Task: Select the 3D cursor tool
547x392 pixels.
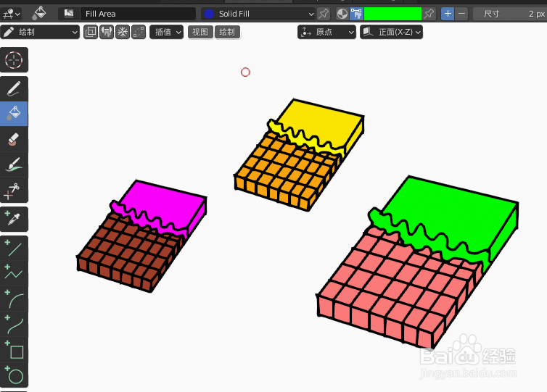Action: (14, 60)
